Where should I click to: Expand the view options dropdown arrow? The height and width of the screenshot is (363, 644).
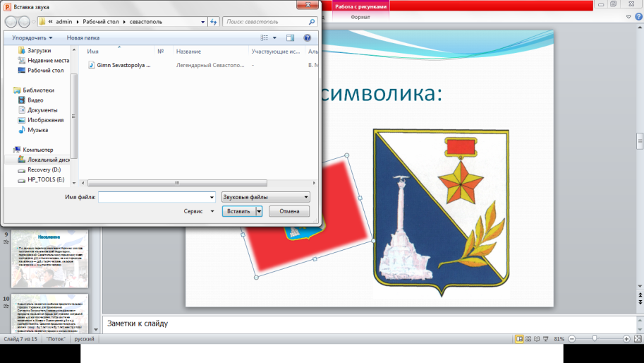click(274, 38)
